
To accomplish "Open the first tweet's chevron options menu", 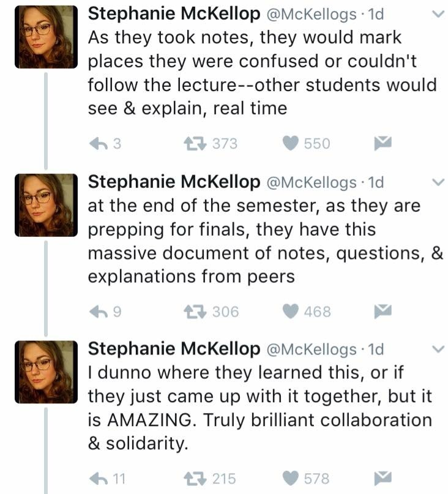I will (438, 15).
